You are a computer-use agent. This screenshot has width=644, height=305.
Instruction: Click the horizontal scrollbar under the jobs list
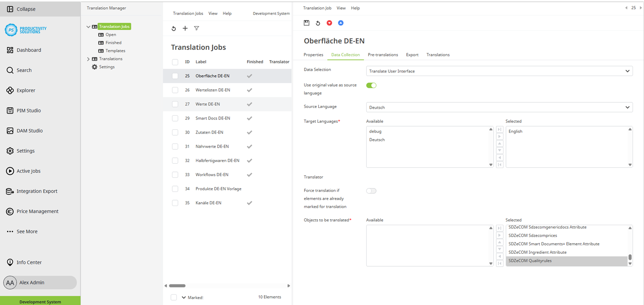click(x=177, y=286)
